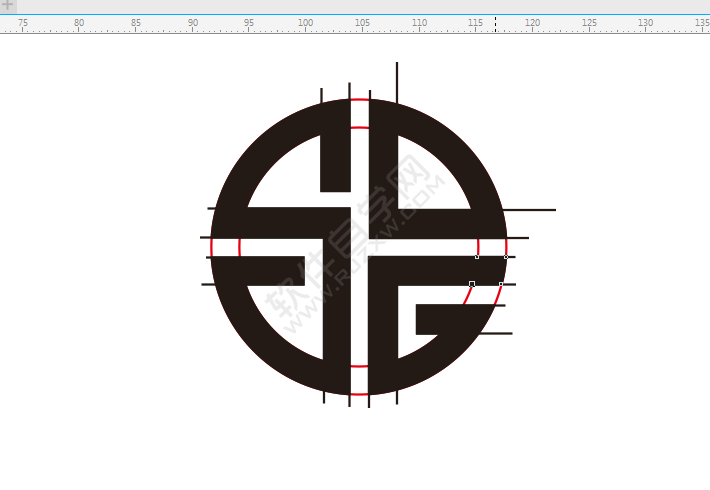Click the 100 mark on horizontal ruler
The width and height of the screenshot is (710, 490).
tap(306, 23)
